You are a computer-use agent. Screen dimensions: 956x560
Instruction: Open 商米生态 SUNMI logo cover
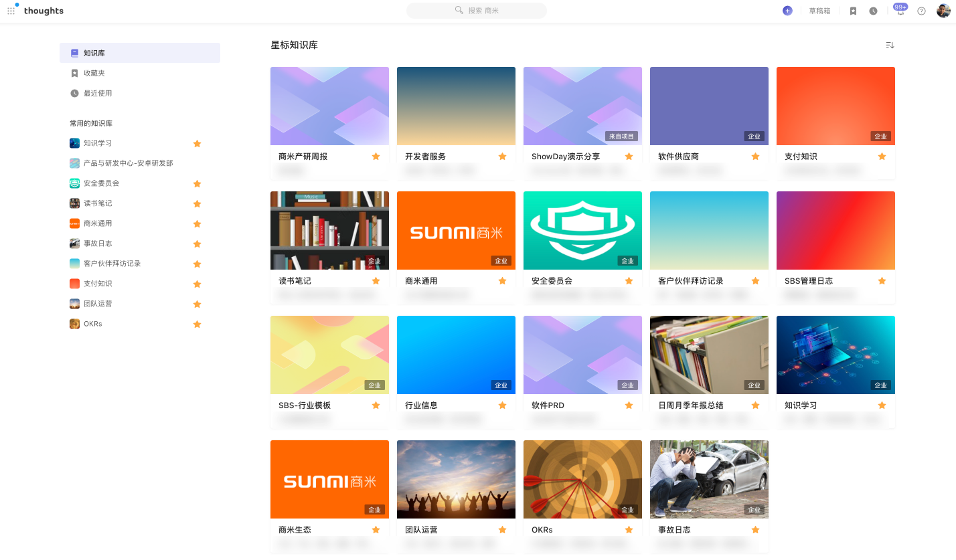click(329, 479)
